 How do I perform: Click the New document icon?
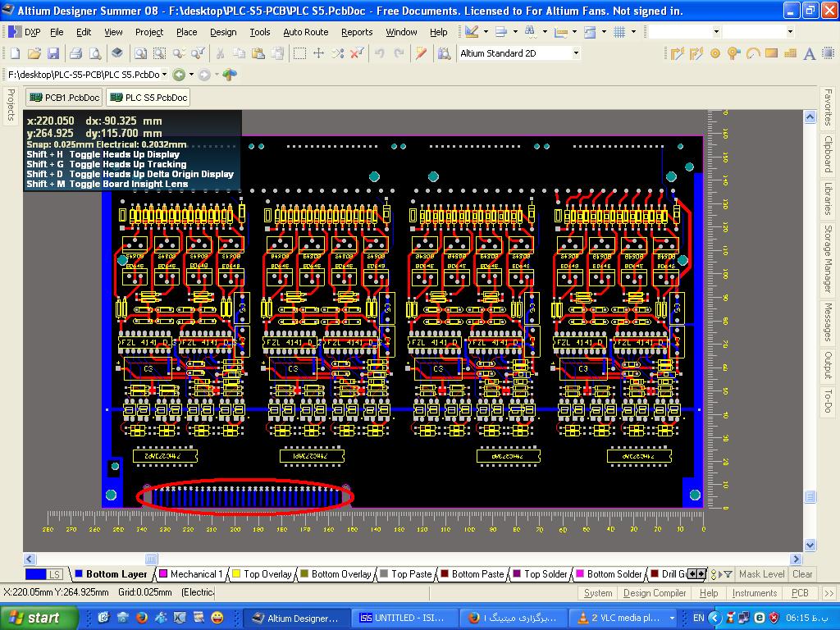(15, 53)
